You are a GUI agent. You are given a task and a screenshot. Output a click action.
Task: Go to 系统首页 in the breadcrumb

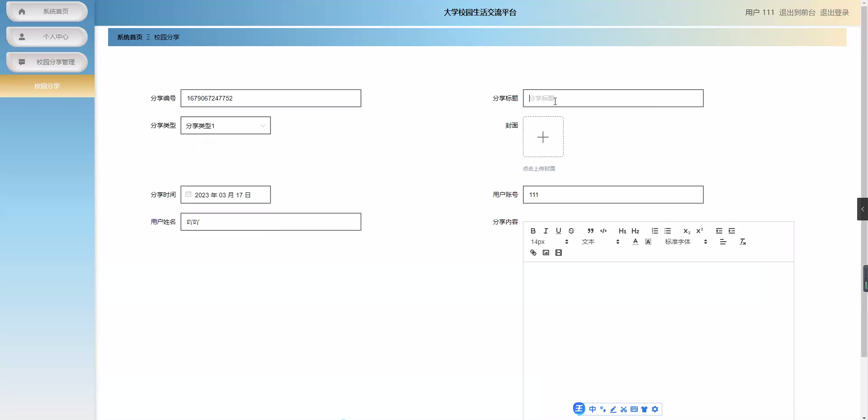click(x=130, y=37)
